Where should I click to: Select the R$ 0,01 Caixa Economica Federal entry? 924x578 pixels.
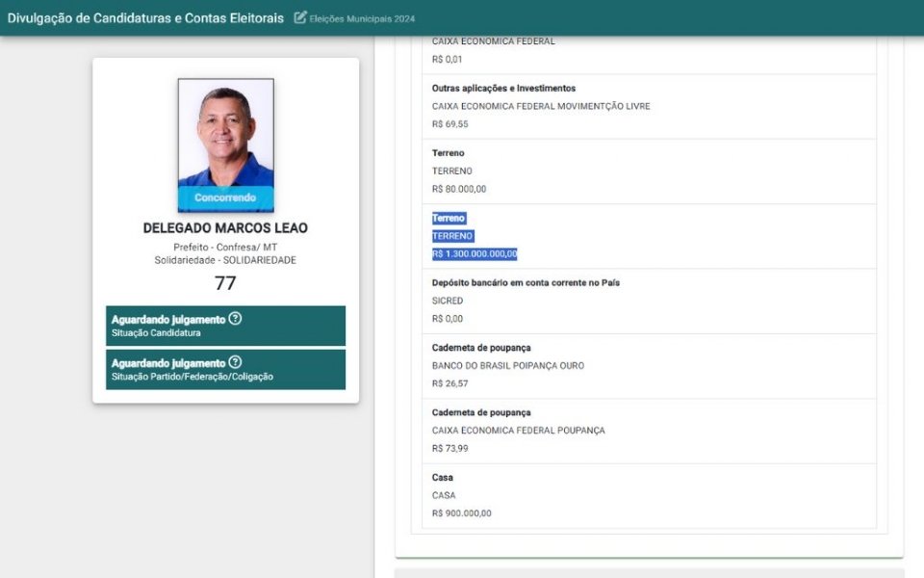pyautogui.click(x=643, y=51)
